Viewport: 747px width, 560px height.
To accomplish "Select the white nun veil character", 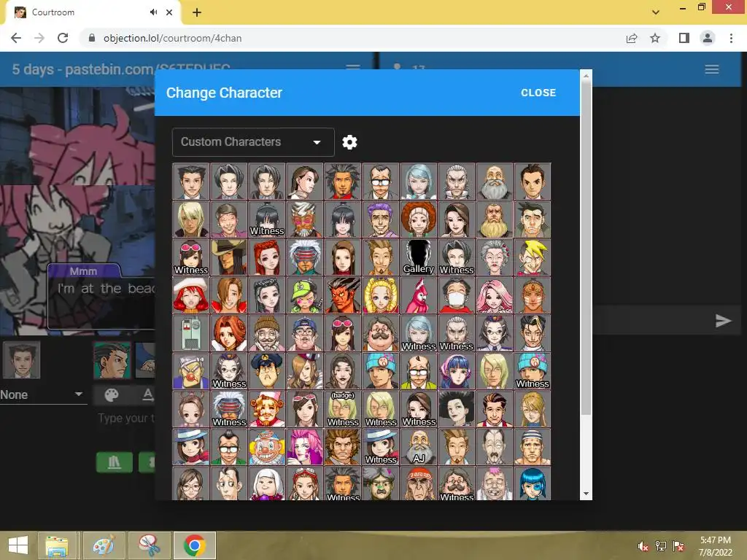I will [x=267, y=483].
